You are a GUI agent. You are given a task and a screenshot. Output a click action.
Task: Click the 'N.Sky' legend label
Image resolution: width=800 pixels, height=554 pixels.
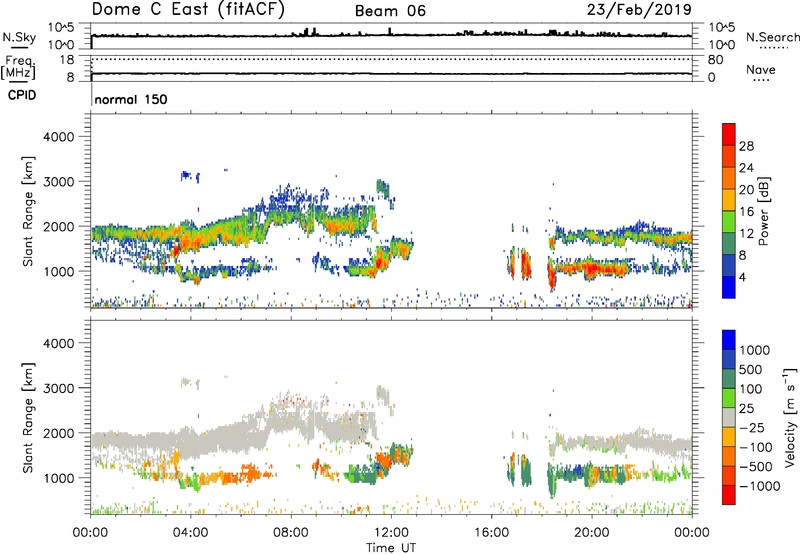[19, 37]
